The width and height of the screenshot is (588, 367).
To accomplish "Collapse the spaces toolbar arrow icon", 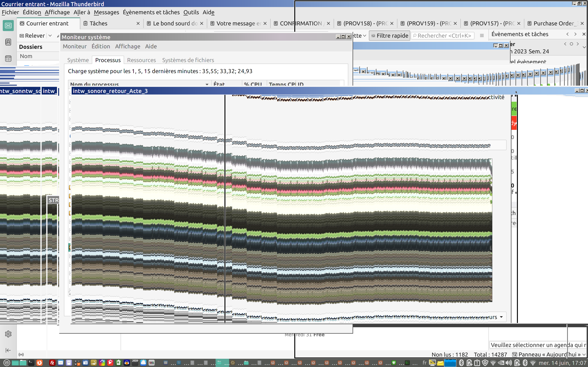I will pos(8,350).
